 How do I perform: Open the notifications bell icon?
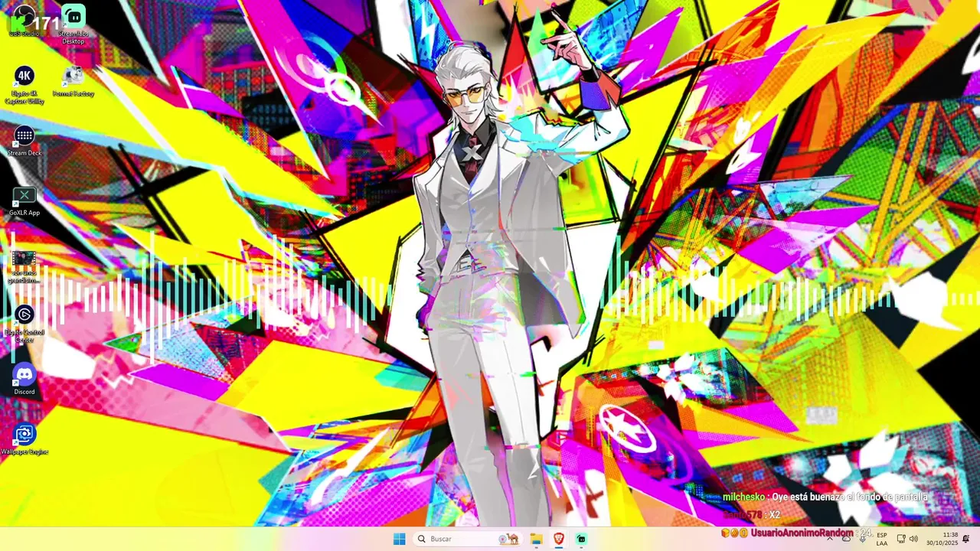pyautogui.click(x=966, y=539)
